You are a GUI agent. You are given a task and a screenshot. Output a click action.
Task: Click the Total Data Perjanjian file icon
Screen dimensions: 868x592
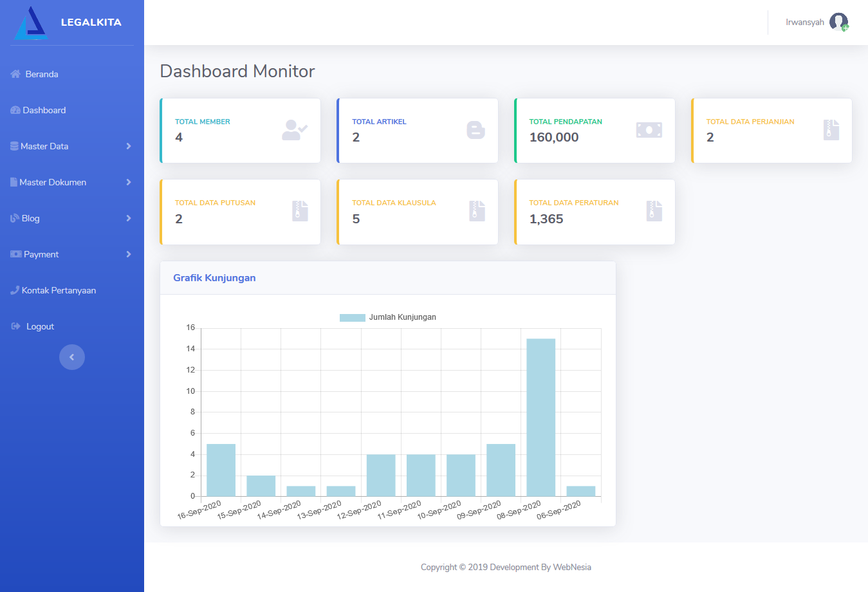(x=831, y=130)
